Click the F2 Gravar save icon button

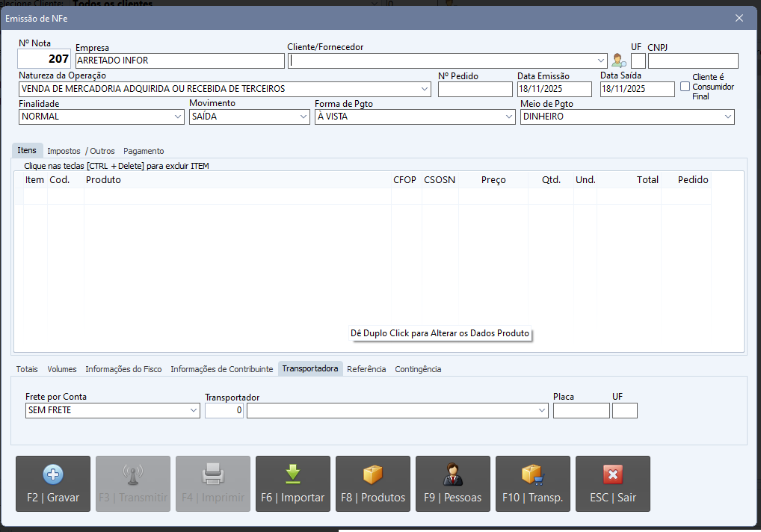(x=53, y=474)
